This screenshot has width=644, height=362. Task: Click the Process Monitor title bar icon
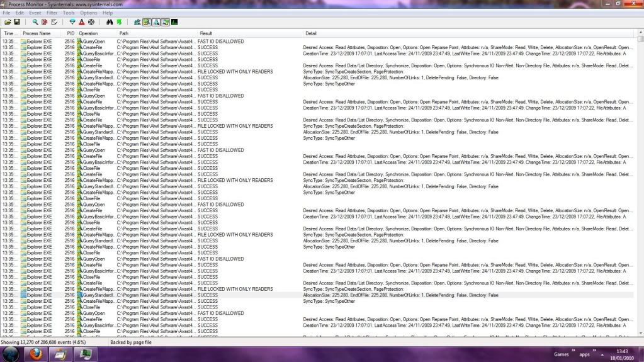(x=4, y=4)
